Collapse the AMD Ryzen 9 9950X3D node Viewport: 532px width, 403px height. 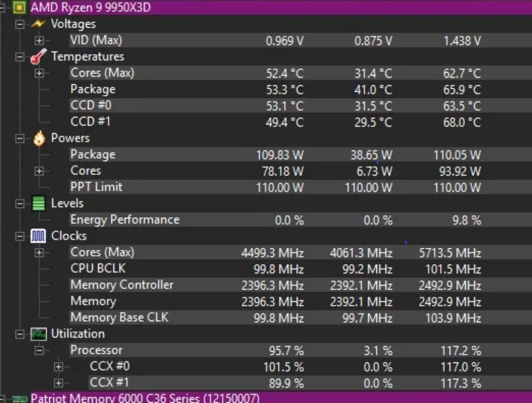(1, 7)
